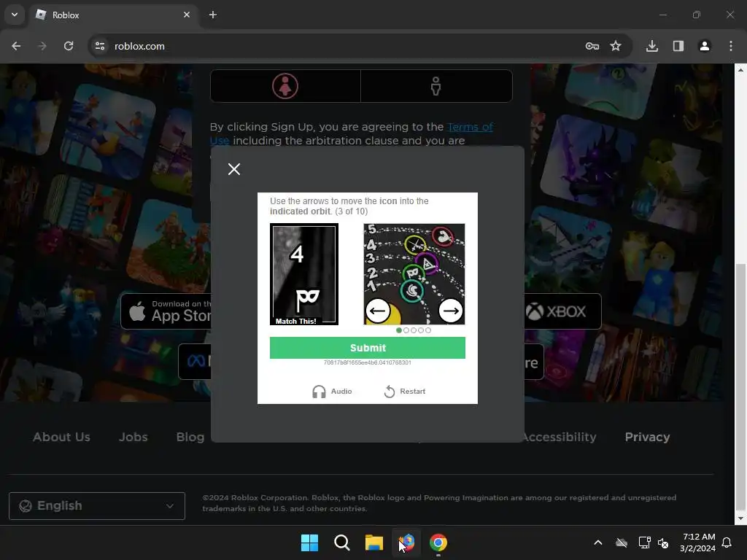747x560 pixels.
Task: Click the Match This! reference image
Action: 304,274
